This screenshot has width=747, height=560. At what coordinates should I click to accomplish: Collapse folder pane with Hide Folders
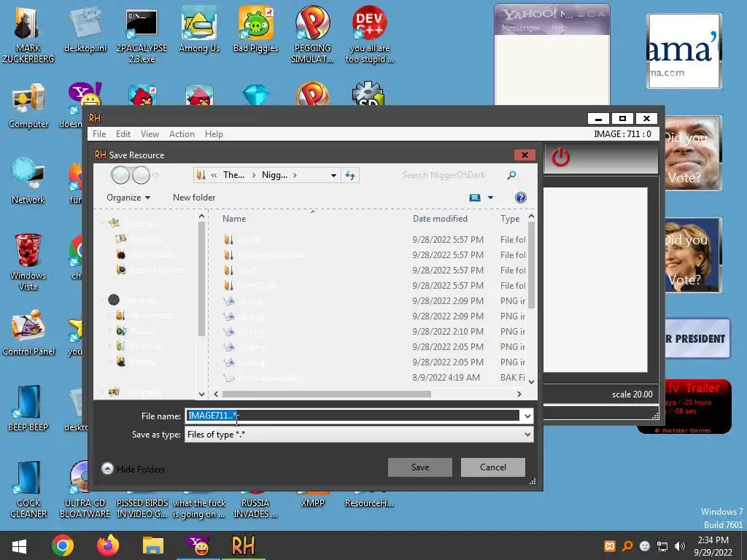pyautogui.click(x=133, y=469)
